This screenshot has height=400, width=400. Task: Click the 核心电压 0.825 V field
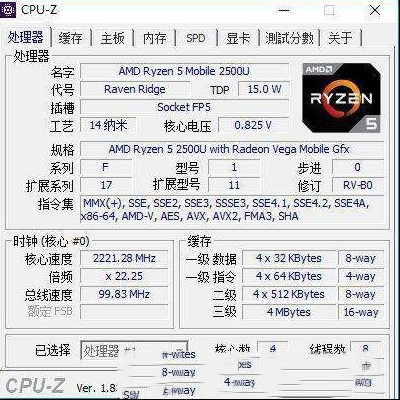point(253,125)
